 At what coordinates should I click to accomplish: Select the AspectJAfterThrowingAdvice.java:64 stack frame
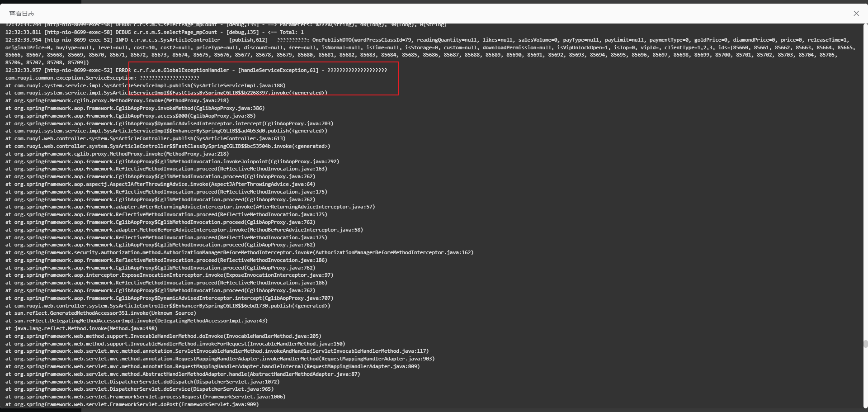(x=160, y=185)
